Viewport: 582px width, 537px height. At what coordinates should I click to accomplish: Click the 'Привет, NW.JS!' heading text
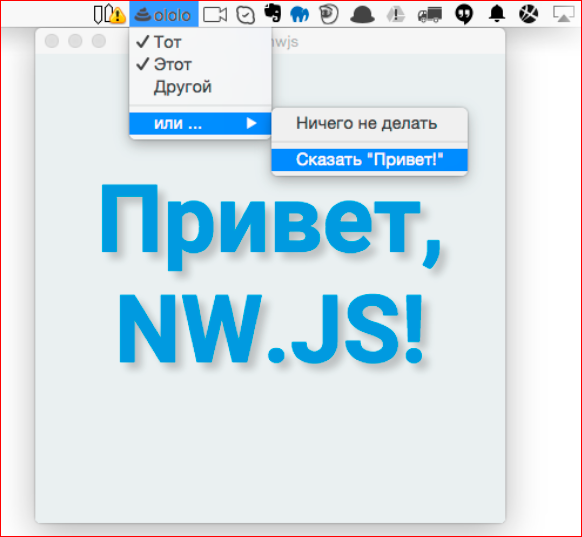pos(271,273)
